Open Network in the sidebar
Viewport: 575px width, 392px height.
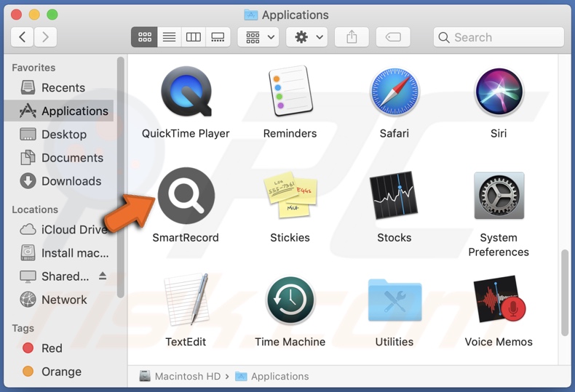[59, 300]
